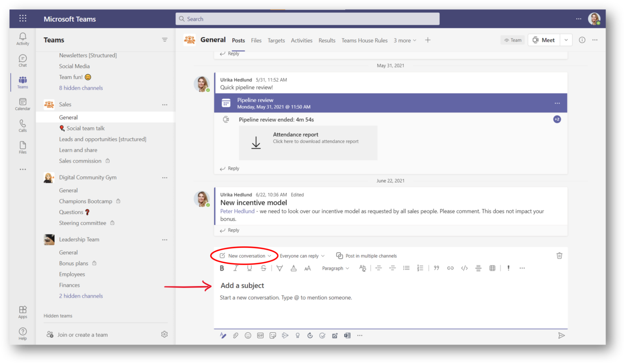Insert a code snippet
625x364 pixels.
tap(464, 268)
